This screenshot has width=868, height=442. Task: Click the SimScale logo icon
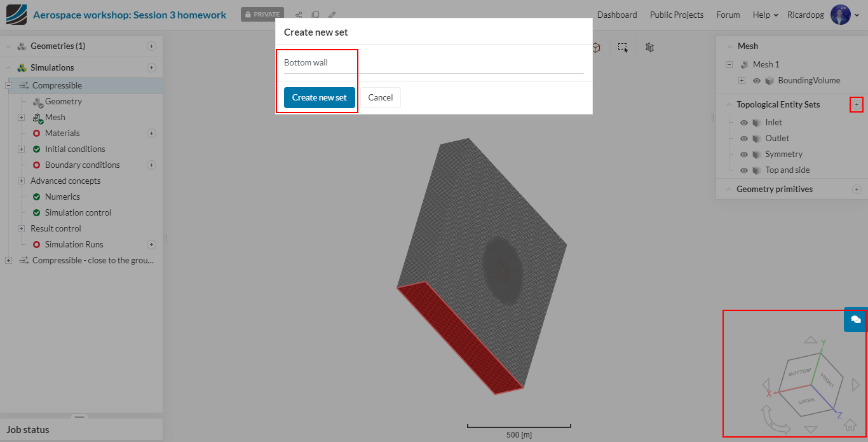coord(17,14)
